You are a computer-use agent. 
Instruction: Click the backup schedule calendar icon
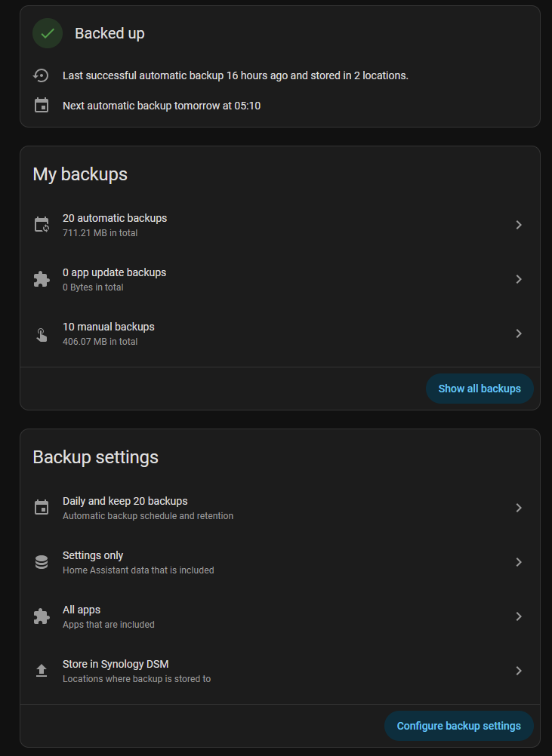point(42,508)
